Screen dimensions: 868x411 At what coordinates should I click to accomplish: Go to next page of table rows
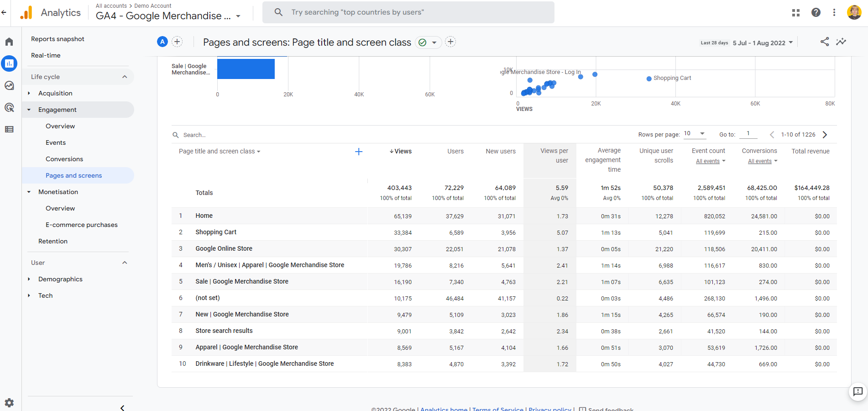click(x=825, y=135)
